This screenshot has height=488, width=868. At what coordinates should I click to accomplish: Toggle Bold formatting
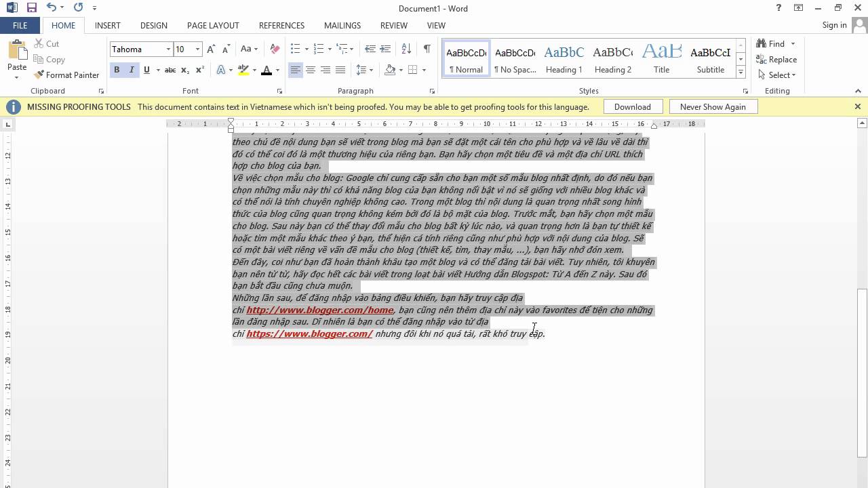tap(117, 70)
